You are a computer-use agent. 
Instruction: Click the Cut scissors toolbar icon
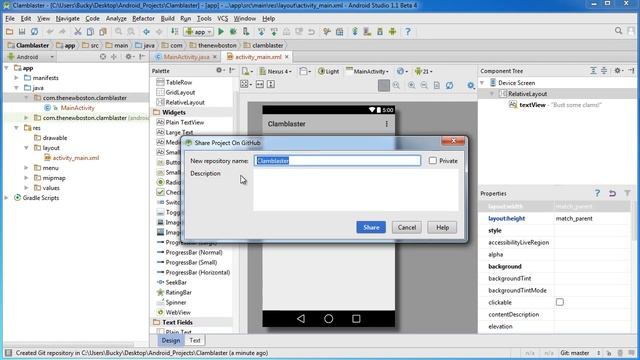coord(77,31)
